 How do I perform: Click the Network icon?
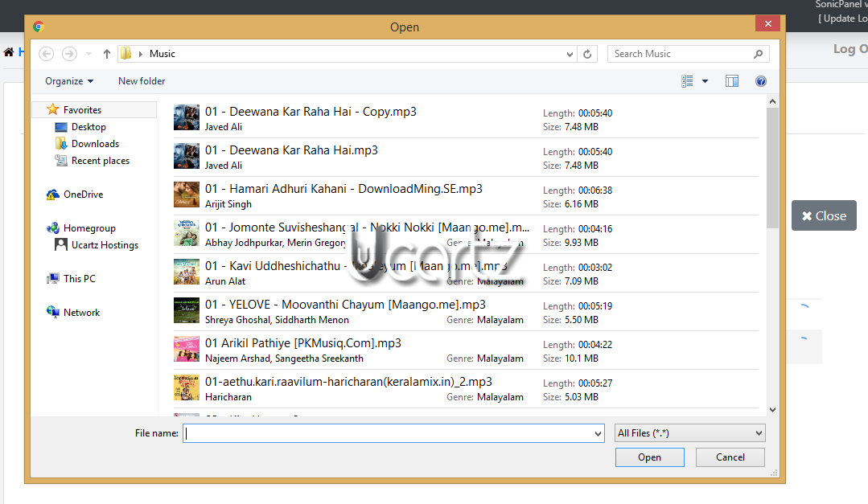(52, 312)
